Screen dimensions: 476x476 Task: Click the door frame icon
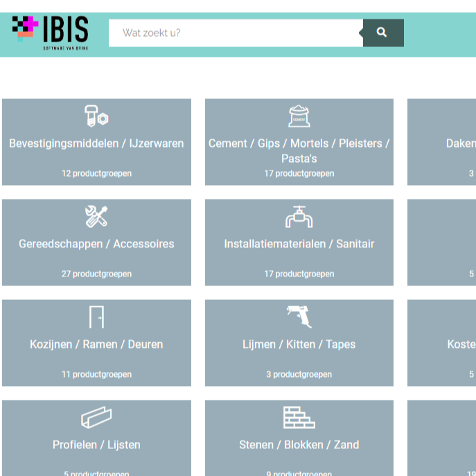click(x=96, y=317)
